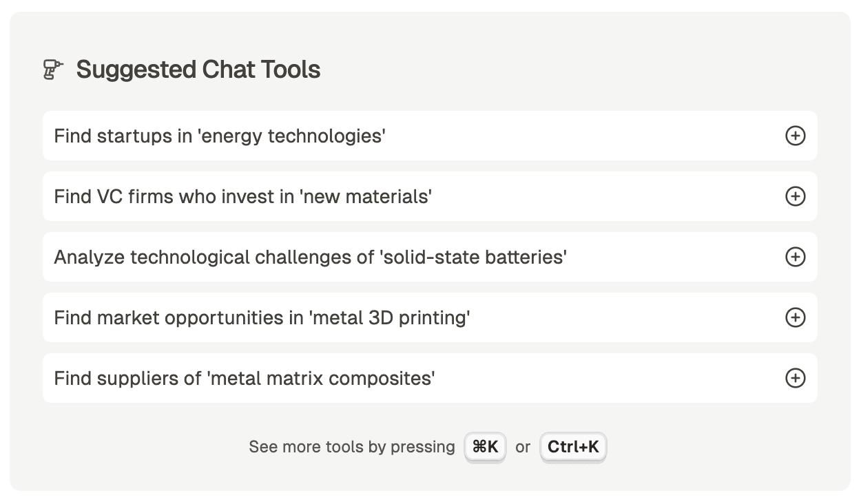Click the 'metal 3D printing' quoted placeholder
This screenshot has height=504, width=861.
click(x=389, y=317)
